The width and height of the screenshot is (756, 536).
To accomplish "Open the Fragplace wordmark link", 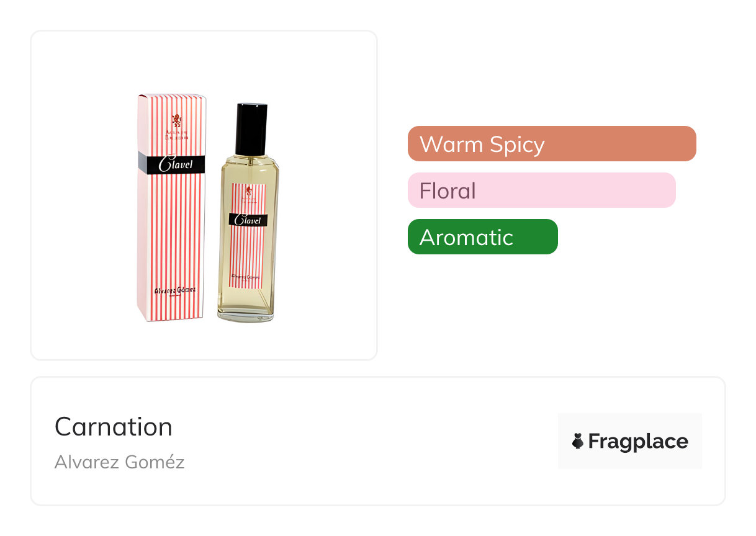I will coord(638,441).
